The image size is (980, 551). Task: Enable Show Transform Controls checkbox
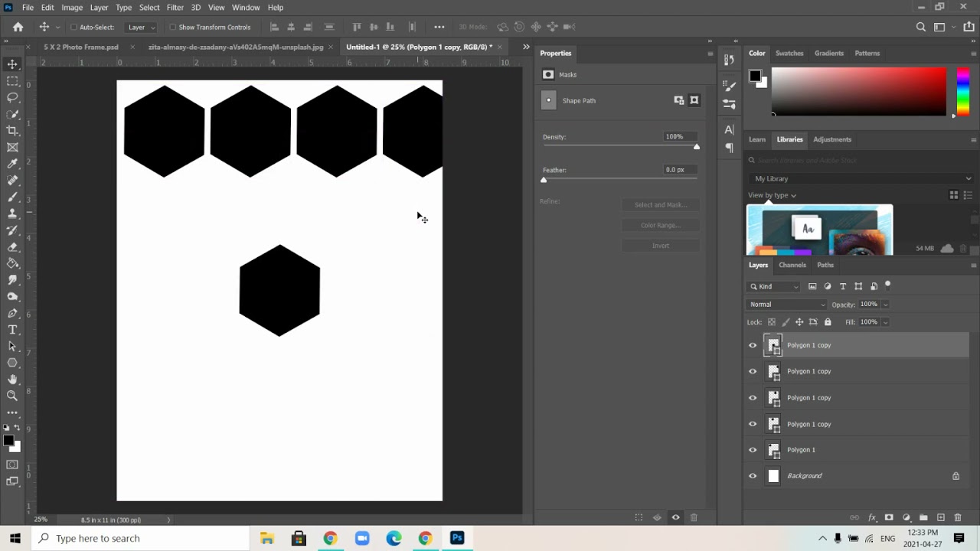pos(172,27)
